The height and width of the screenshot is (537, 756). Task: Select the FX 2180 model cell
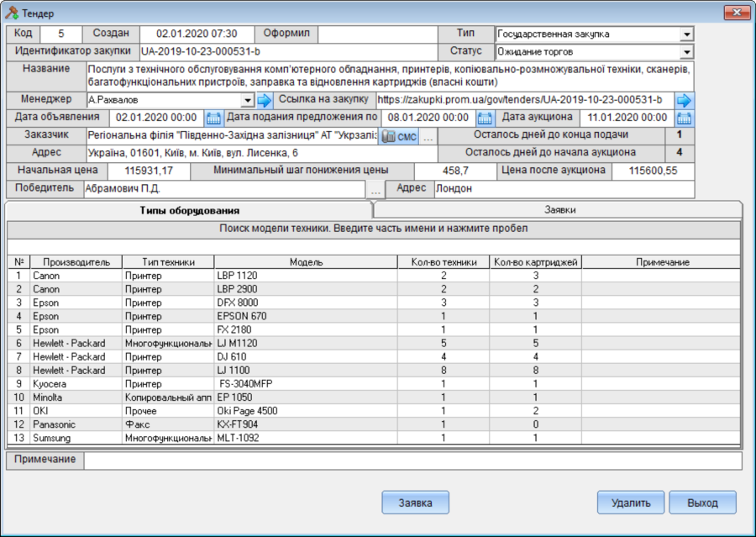[x=306, y=330]
